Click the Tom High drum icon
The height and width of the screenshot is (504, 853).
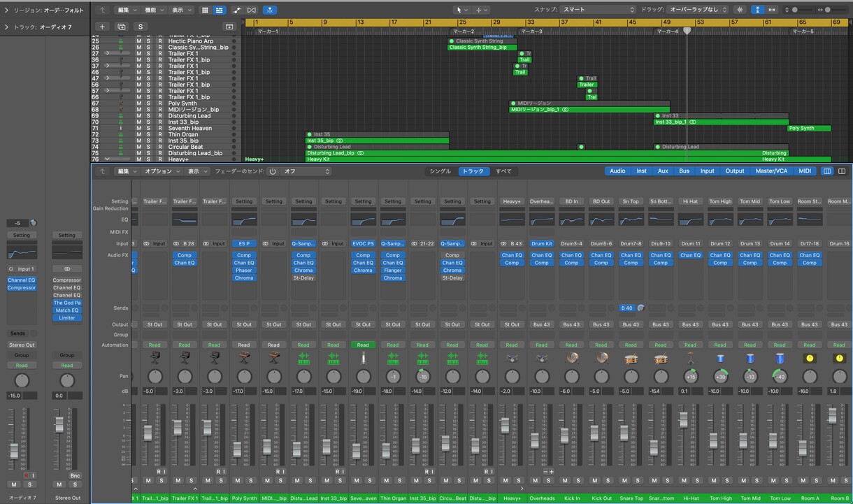[720, 359]
